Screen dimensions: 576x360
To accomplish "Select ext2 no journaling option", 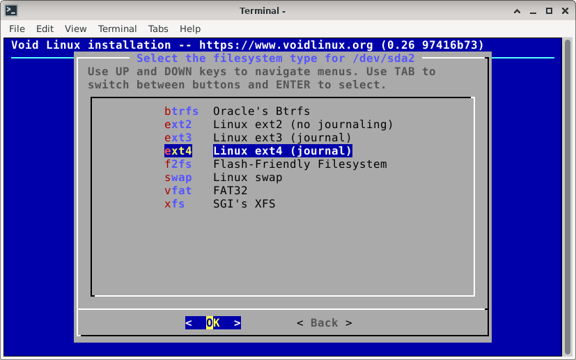I will tap(278, 124).
